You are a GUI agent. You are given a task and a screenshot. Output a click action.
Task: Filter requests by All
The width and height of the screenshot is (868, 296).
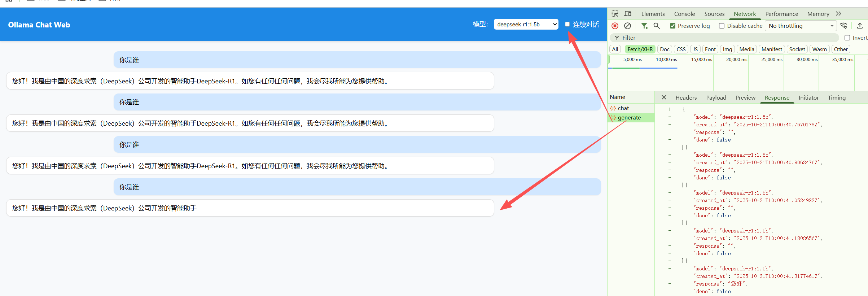615,49
